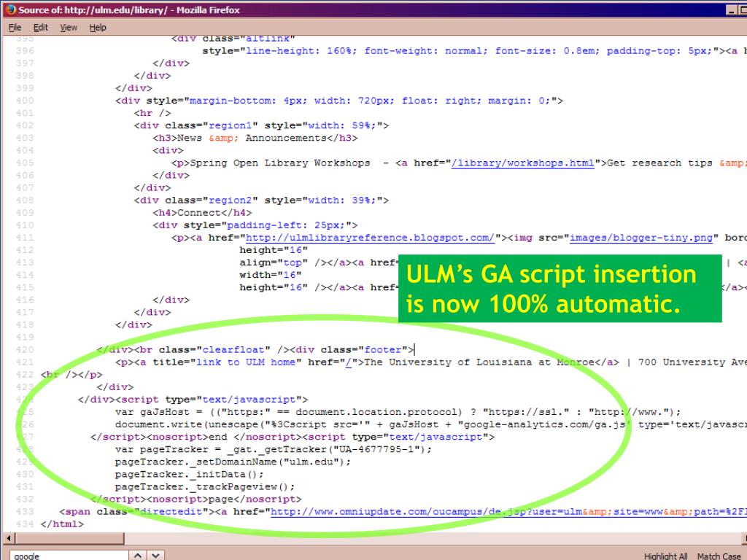Click the "Spring Open Library Workshops" text

(x=279, y=163)
